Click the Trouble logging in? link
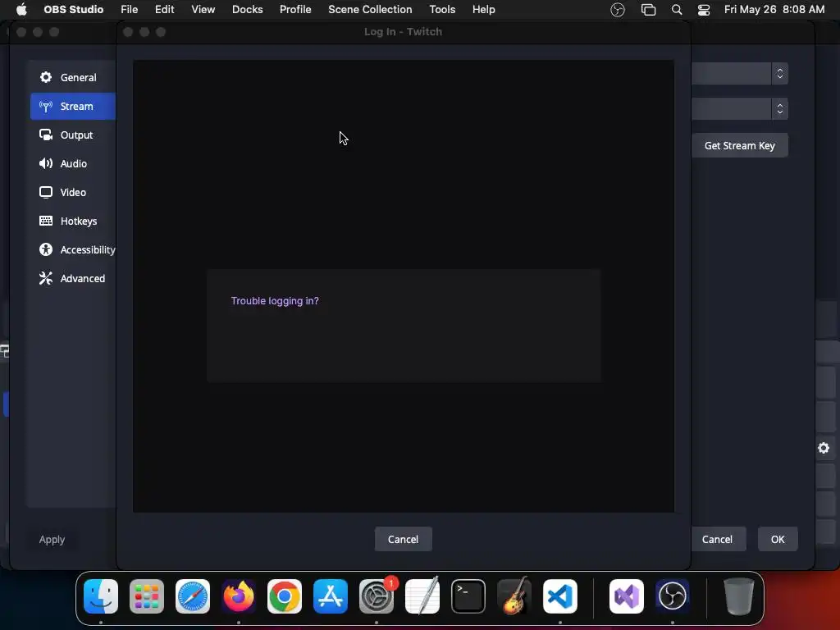This screenshot has width=840, height=630. (275, 301)
